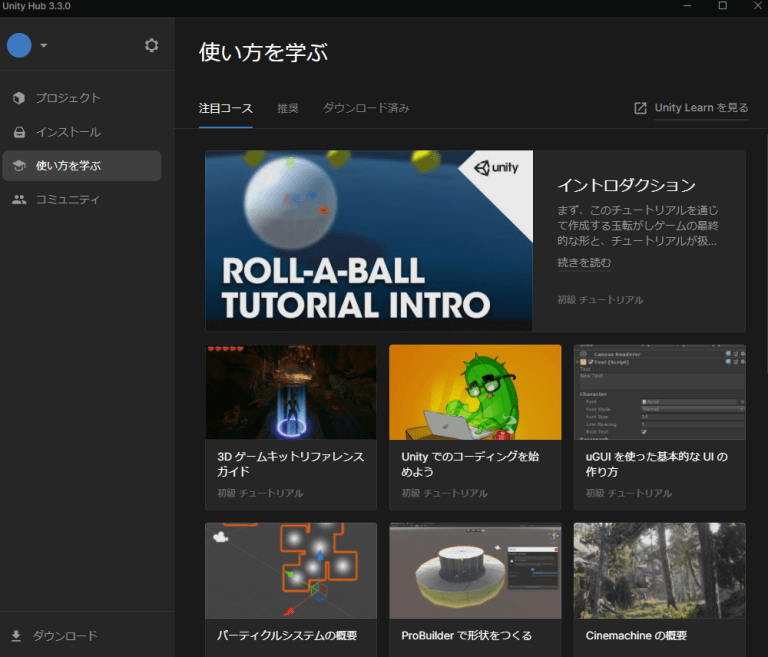Open the Unity でのコーディングを始めよう cactus card
The image size is (768, 657).
pos(475,427)
